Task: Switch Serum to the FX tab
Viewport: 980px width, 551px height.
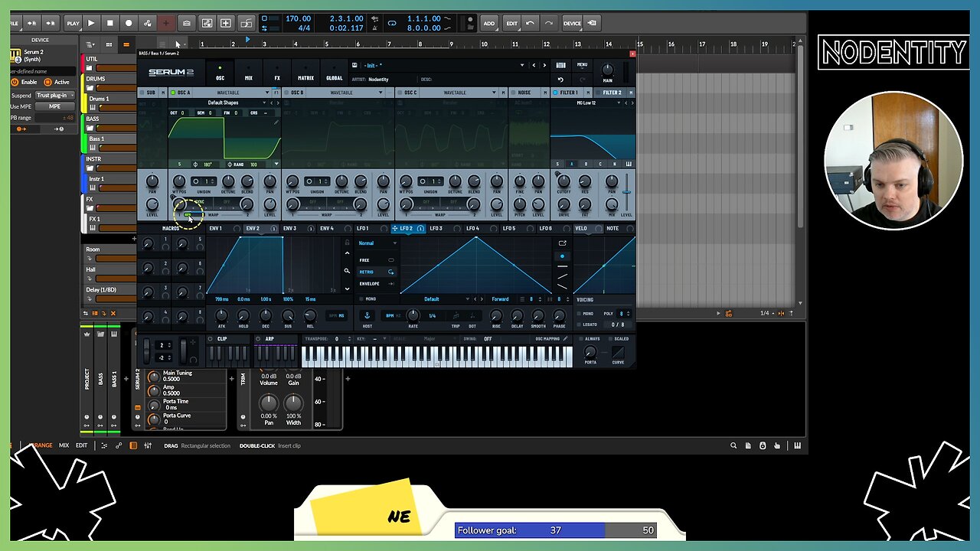Action: coord(277,74)
